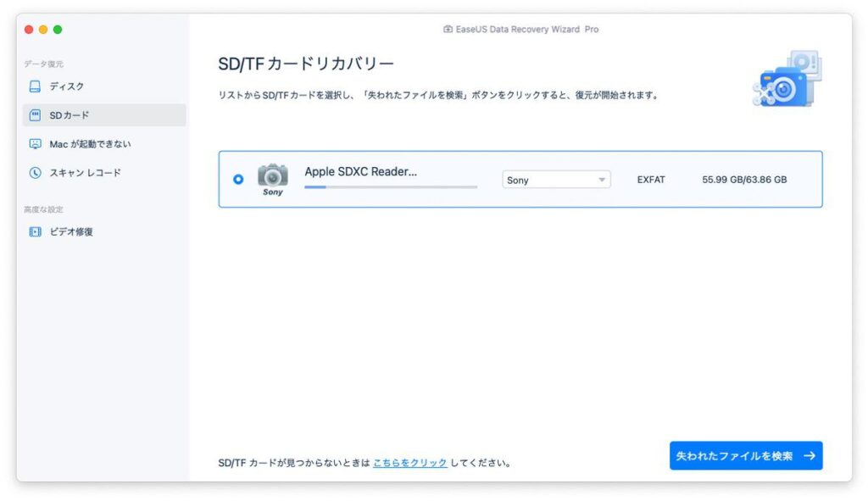Open ビデオ修復 section
Viewport: 868px width, 501px height.
(104, 232)
